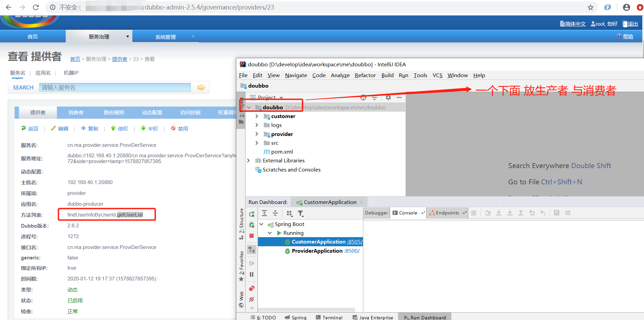
Task: Open View Breakpoints red circles icon
Action: (x=252, y=288)
